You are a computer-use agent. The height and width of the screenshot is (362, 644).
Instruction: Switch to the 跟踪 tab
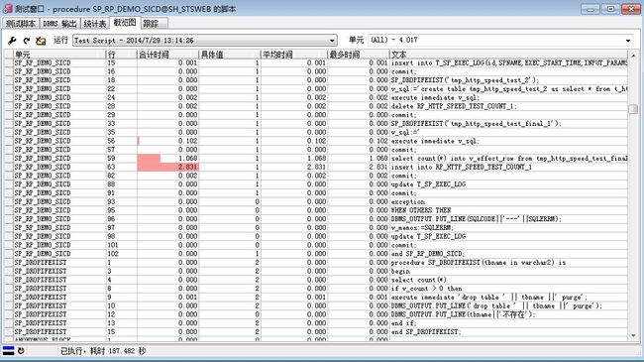tap(154, 24)
